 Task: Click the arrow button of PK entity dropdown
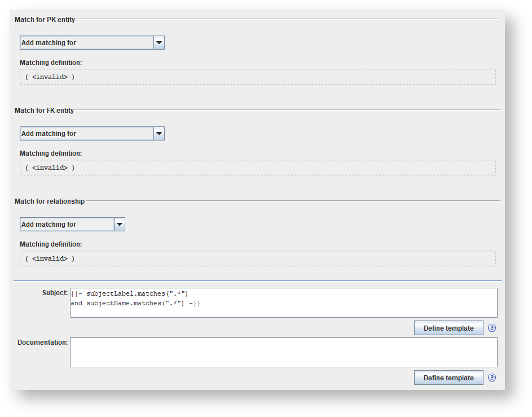(x=159, y=43)
